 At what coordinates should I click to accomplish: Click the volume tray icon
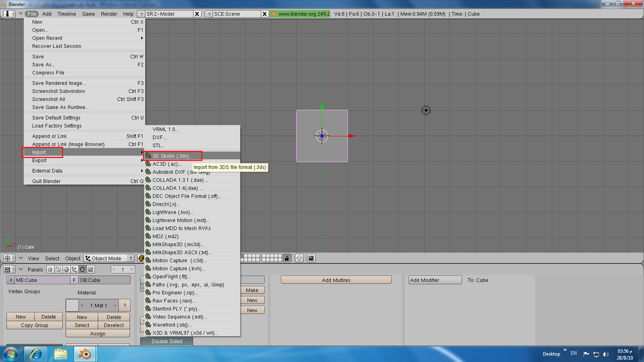point(606,354)
